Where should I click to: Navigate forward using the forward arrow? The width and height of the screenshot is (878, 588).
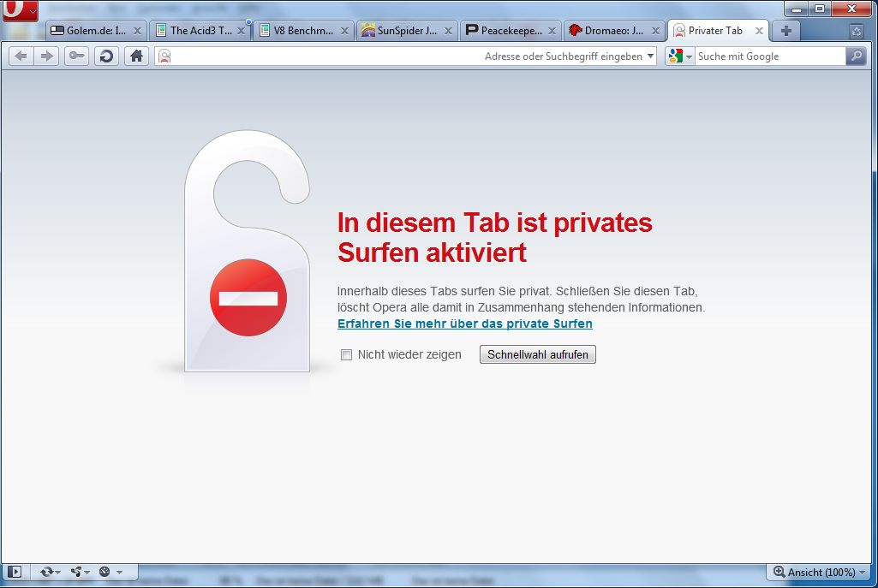(48, 56)
